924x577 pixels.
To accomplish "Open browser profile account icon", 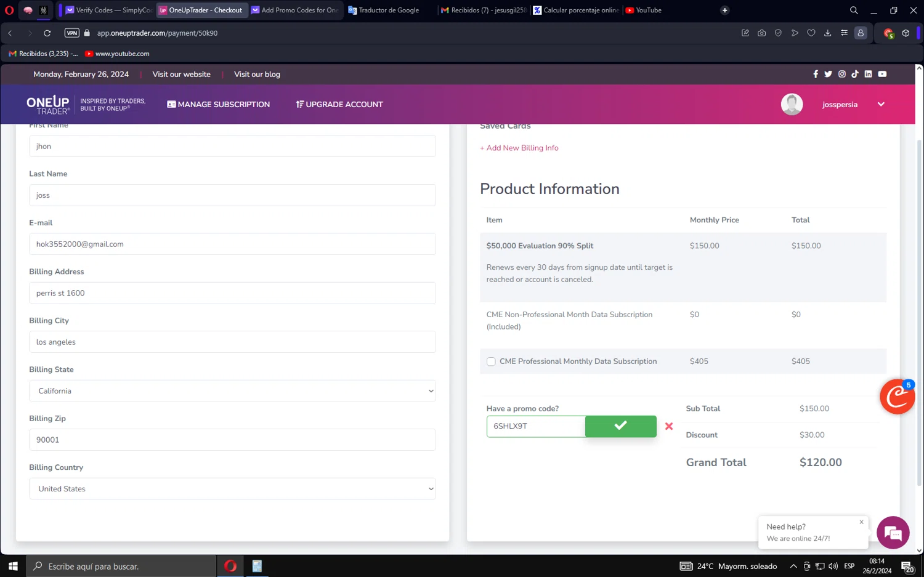I will tap(861, 33).
